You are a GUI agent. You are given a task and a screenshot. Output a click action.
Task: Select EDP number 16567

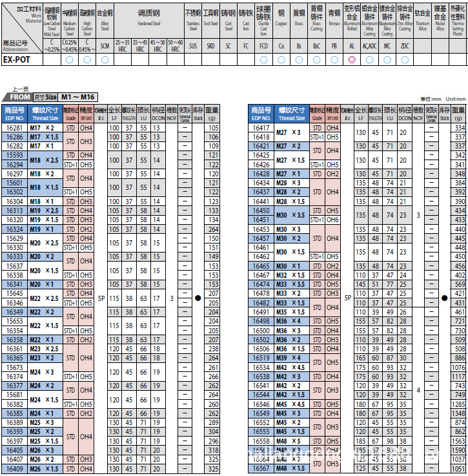click(261, 468)
